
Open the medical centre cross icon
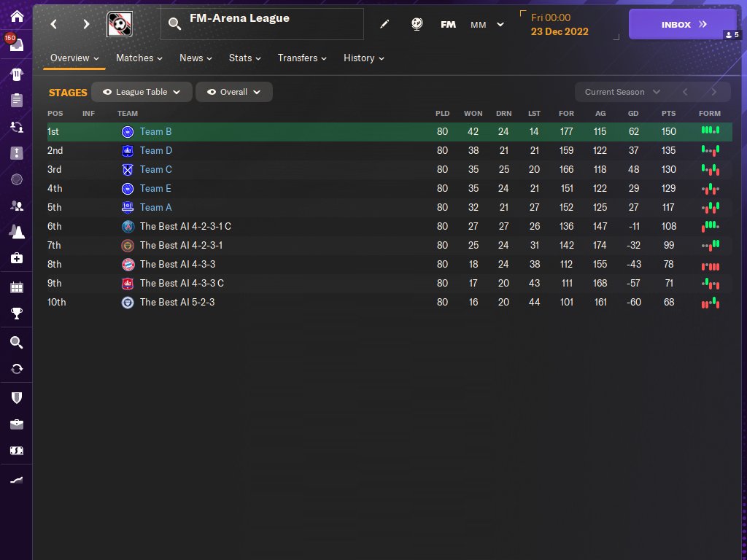coord(17,258)
